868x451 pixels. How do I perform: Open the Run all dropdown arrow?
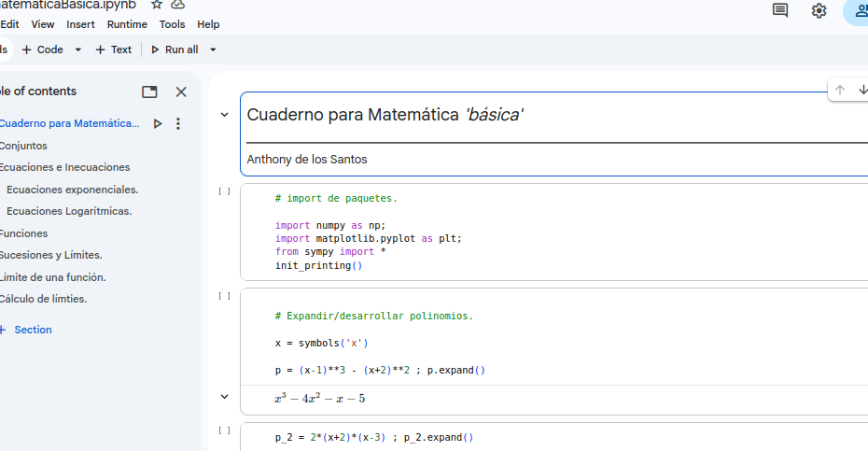pos(213,49)
